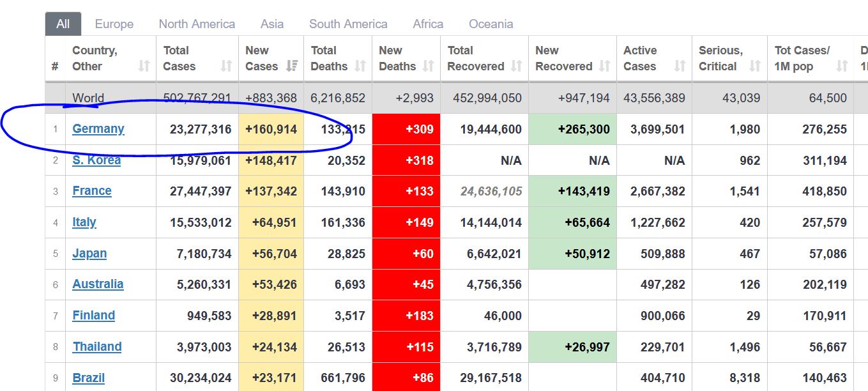Follow the France country link

click(x=92, y=191)
